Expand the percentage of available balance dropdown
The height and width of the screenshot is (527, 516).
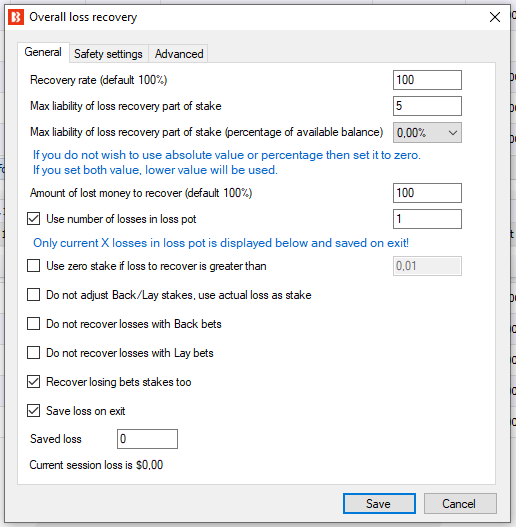tap(427, 132)
